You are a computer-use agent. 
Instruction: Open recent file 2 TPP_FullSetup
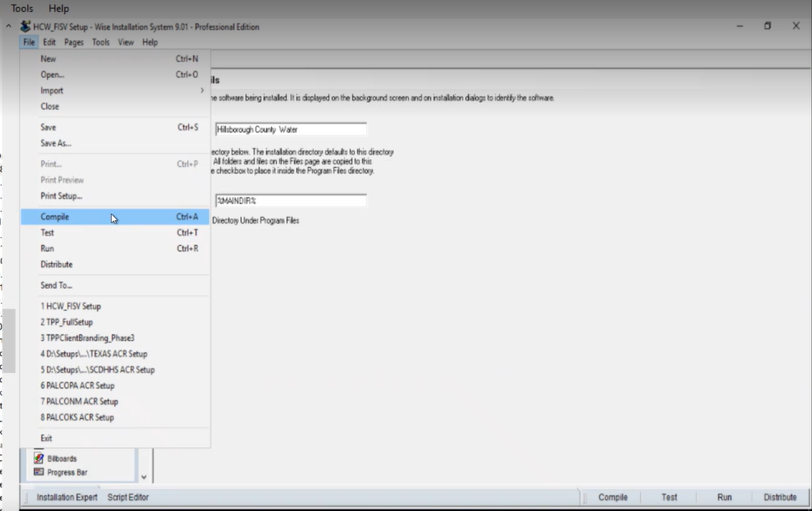coord(115,322)
